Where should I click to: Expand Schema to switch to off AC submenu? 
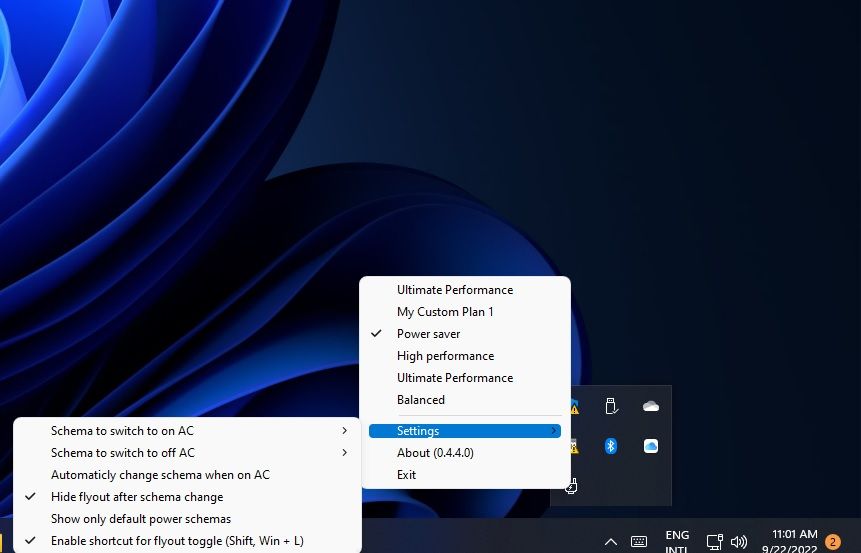tap(187, 453)
